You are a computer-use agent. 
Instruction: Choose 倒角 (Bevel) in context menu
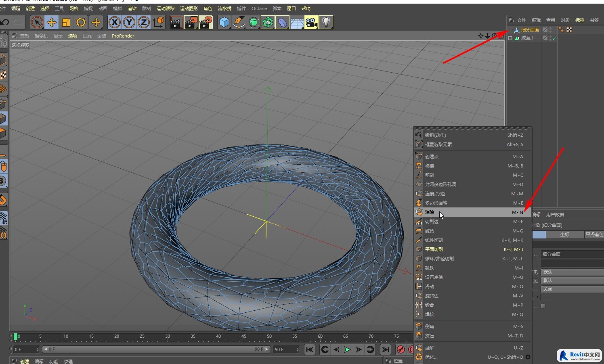(x=472, y=326)
